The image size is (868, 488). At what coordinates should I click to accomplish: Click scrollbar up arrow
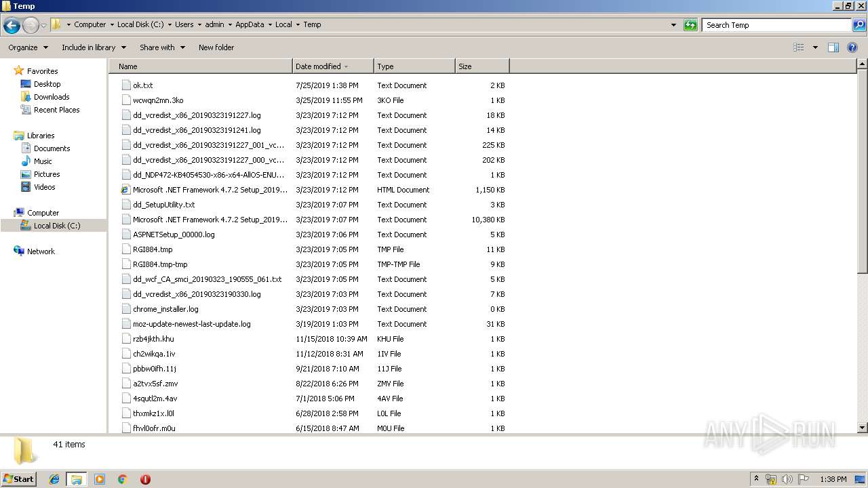[862, 64]
